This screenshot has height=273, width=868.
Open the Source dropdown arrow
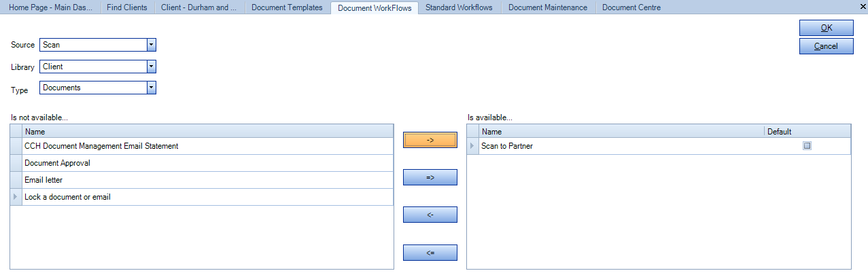[x=152, y=45]
